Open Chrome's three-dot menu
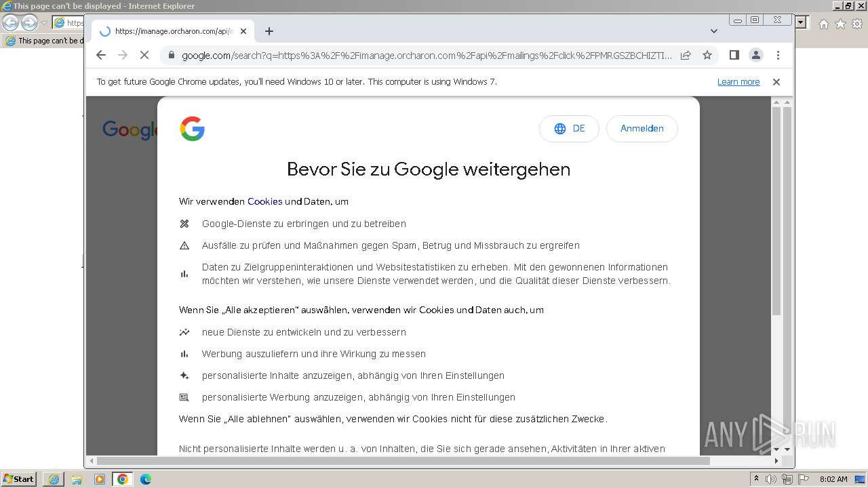 (778, 56)
